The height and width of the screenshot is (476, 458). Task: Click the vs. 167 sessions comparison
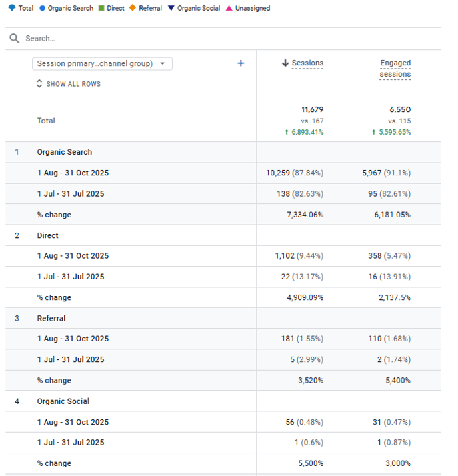(312, 121)
